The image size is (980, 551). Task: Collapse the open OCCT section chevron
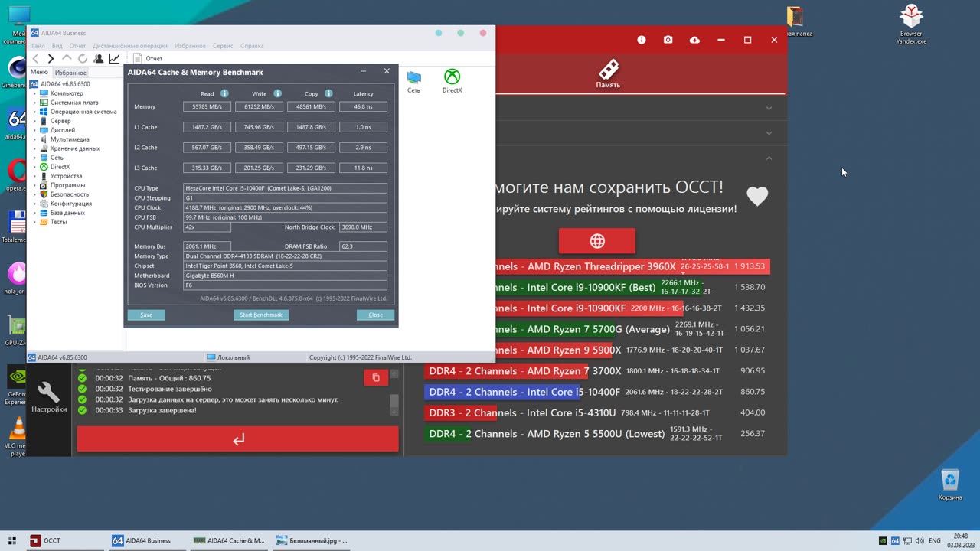point(769,158)
